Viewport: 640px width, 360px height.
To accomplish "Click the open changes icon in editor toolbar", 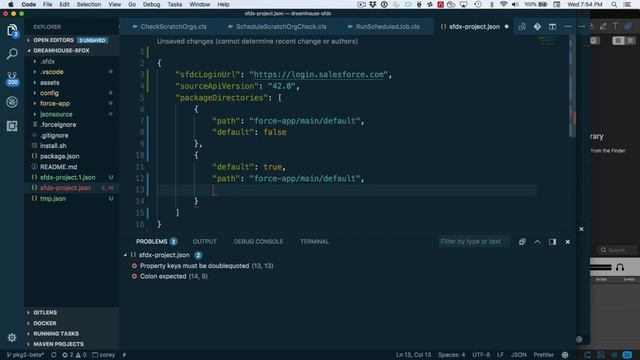I will coord(522,27).
